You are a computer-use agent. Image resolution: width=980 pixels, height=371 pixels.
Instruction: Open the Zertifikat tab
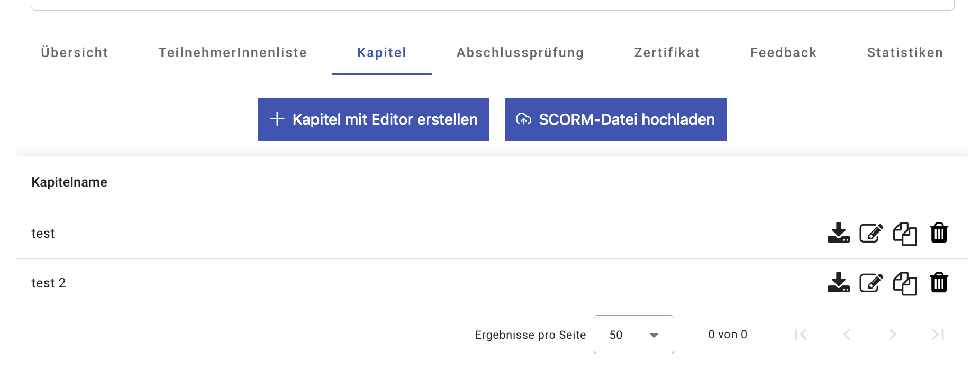pos(667,53)
